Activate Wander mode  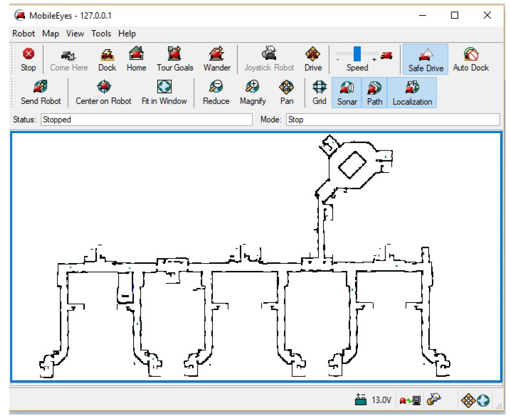point(217,59)
